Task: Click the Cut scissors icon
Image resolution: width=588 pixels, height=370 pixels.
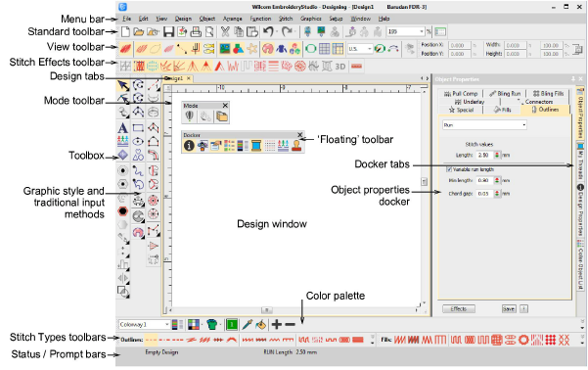Action: pyautogui.click(x=225, y=32)
